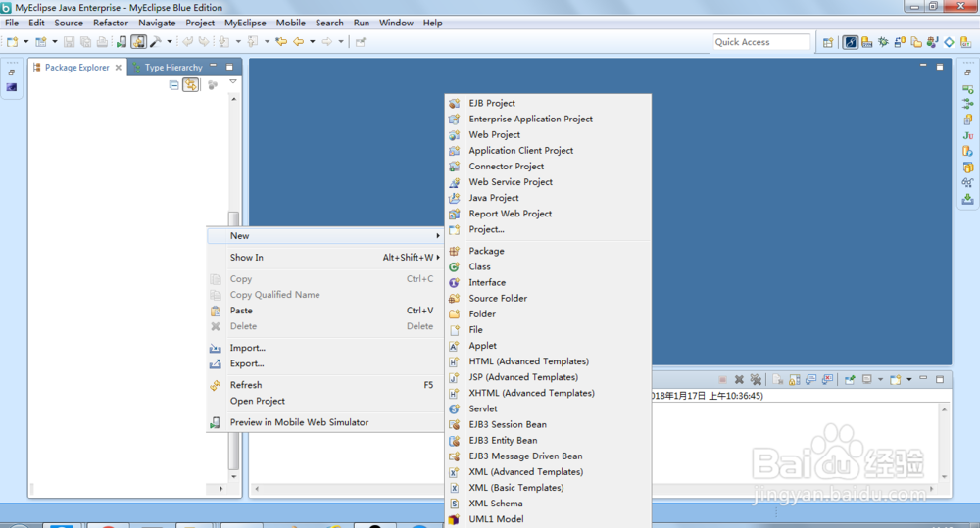The width and height of the screenshot is (980, 528).
Task: Choose JSP (Advanced Templates)
Action: click(548, 377)
